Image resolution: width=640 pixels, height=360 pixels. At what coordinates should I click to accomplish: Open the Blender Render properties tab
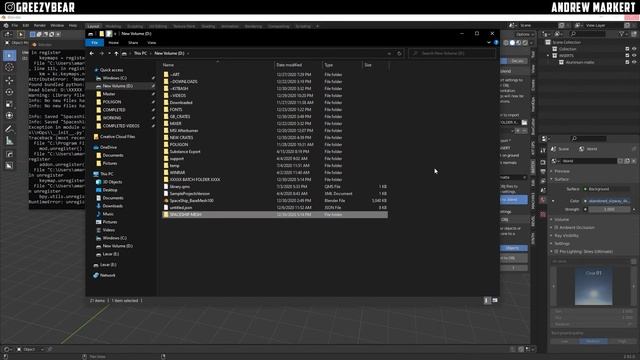coord(543,162)
